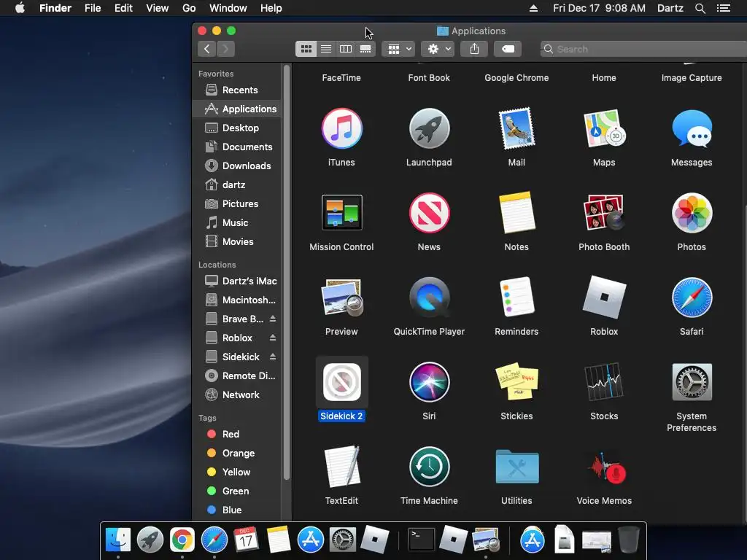Open Documents in the sidebar
The width and height of the screenshot is (747, 560).
pos(237,147)
